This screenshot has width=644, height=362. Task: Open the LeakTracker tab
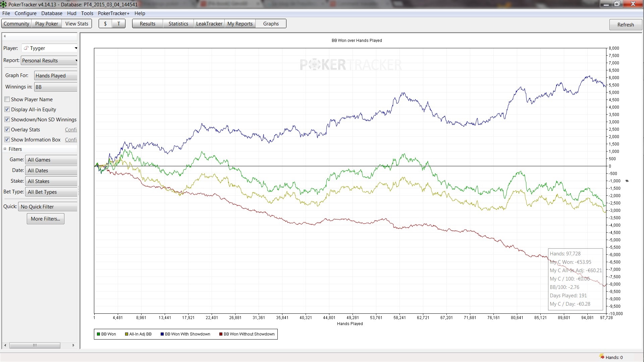pos(209,24)
